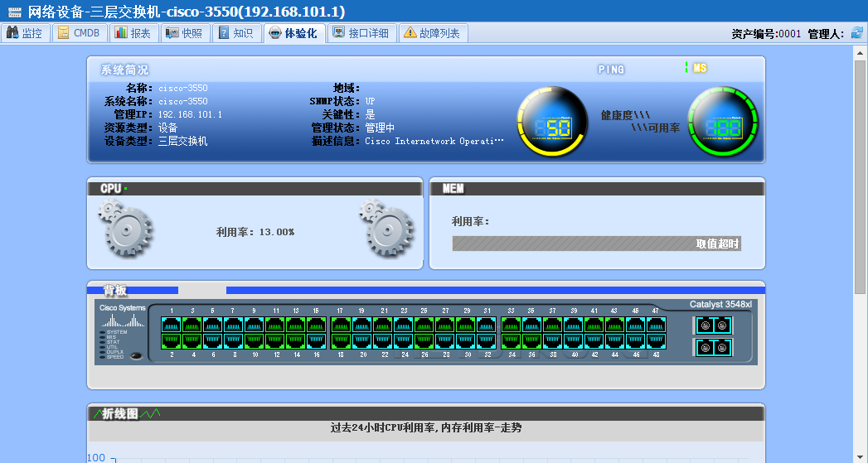868x463 pixels.
Task: Select switch port 12 on backplane
Action: 276,341
